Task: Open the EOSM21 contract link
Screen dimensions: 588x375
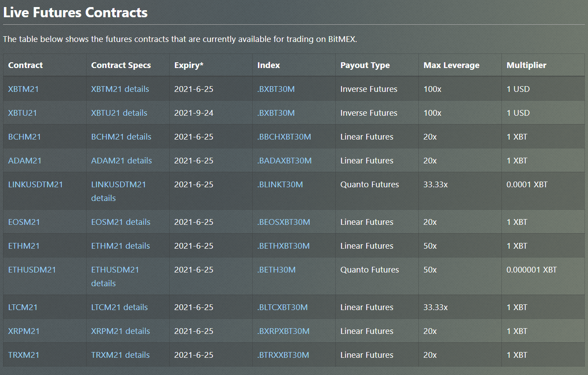Action: coord(24,222)
